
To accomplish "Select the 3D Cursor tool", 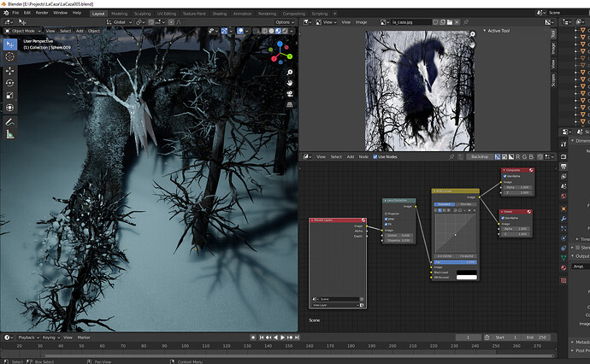I will 10,56.
